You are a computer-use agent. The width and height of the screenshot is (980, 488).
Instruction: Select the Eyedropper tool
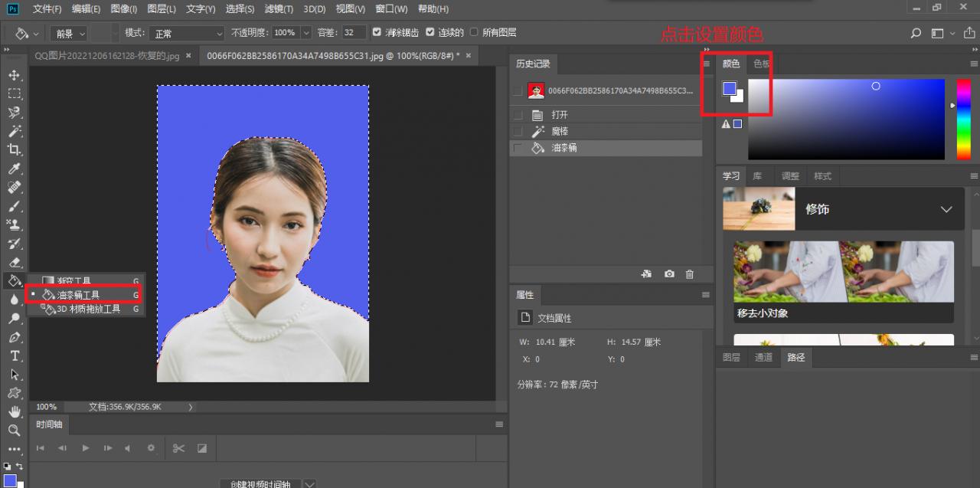click(14, 169)
